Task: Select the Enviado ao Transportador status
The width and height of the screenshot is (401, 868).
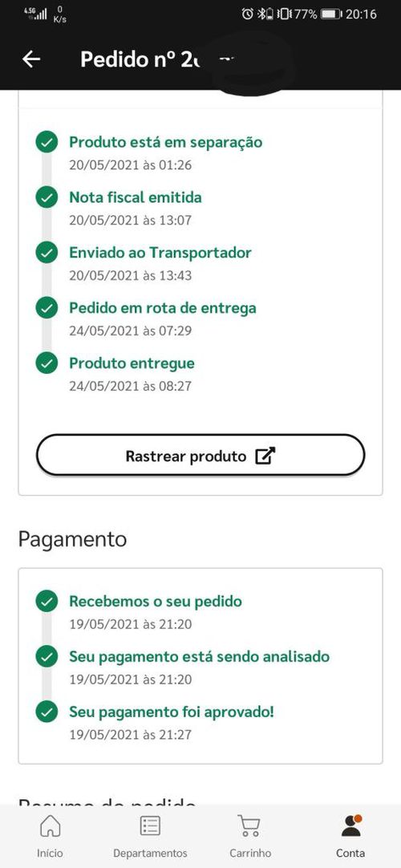Action: pyautogui.click(x=160, y=253)
